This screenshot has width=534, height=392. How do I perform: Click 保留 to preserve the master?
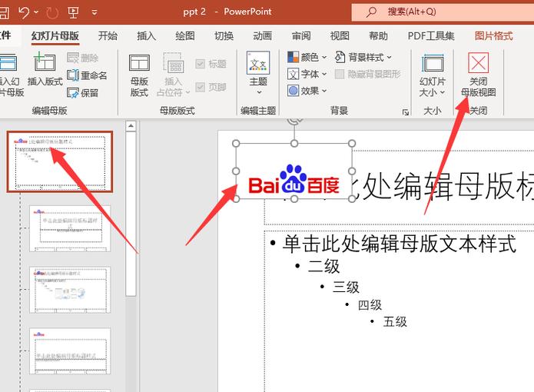coord(82,93)
